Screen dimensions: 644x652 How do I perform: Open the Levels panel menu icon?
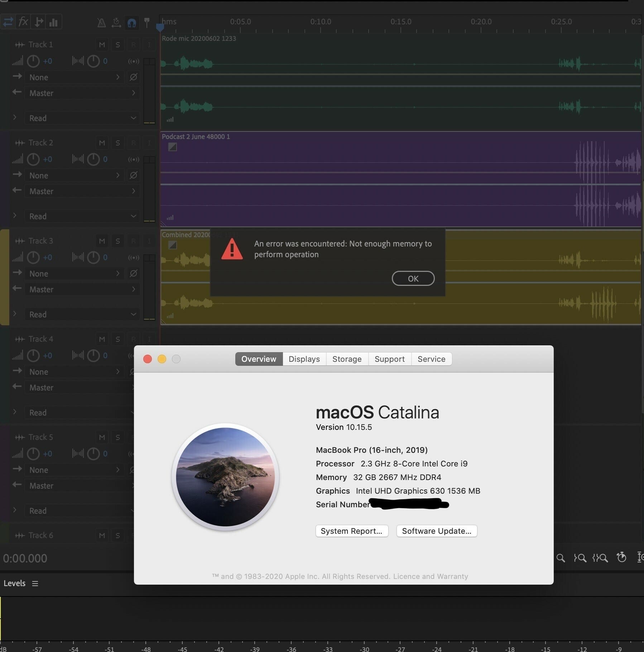[x=35, y=584]
